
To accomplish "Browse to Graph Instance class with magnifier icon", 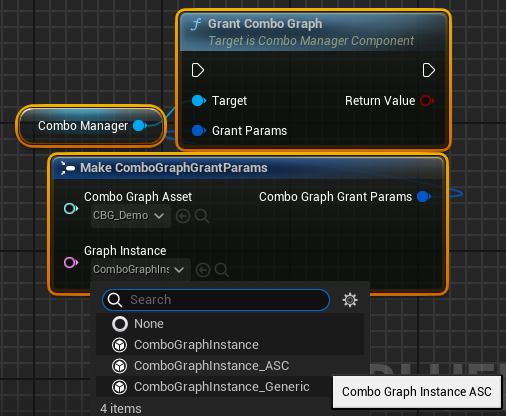I will (x=222, y=270).
